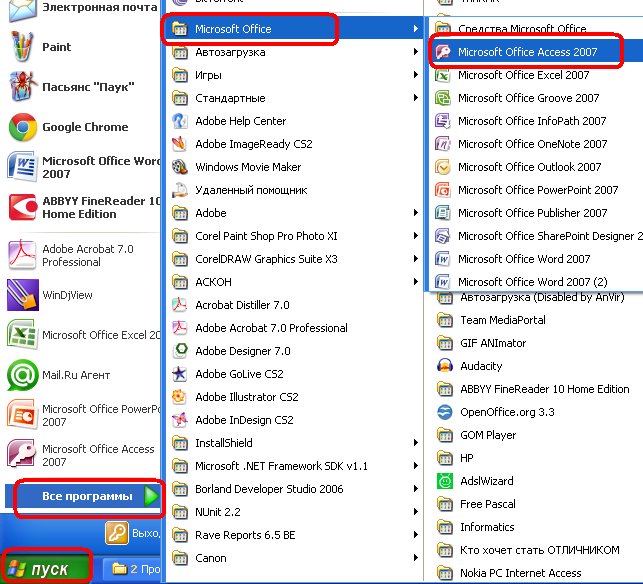643x584 pixels.
Task: Open Borland Developer Studio 2006 folder
Action: click(294, 489)
